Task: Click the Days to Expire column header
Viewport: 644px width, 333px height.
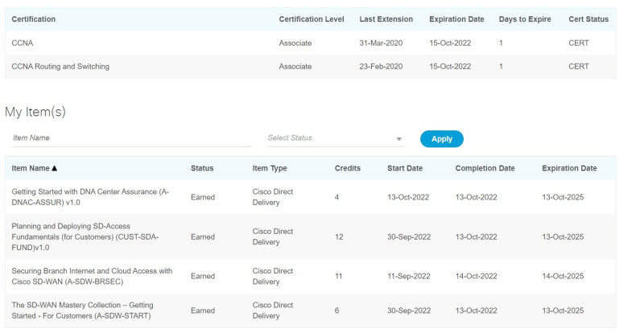Action: pyautogui.click(x=525, y=19)
